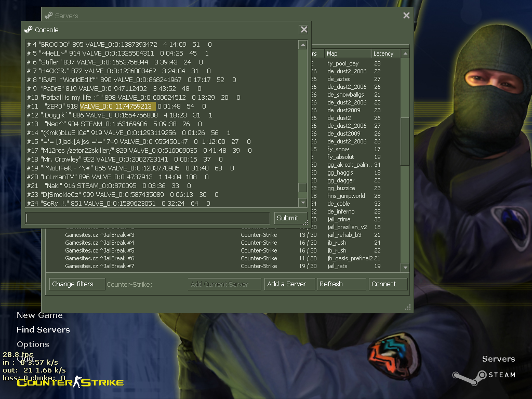Image resolution: width=532 pixels, height=399 pixels.
Task: Click Add a Server button
Action: point(289,284)
